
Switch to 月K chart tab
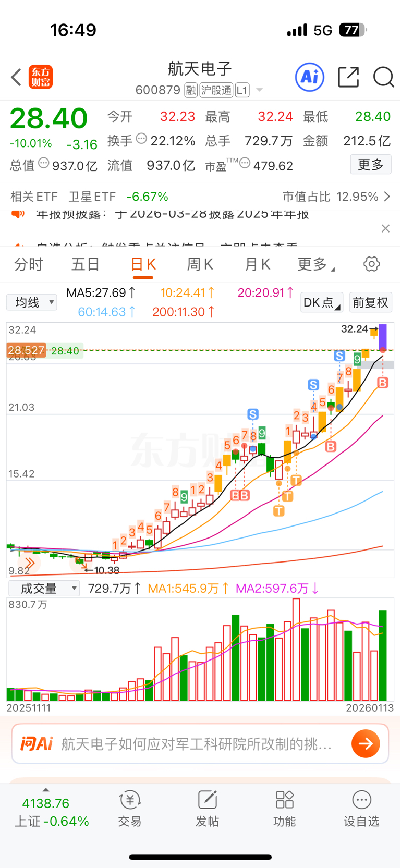[257, 264]
